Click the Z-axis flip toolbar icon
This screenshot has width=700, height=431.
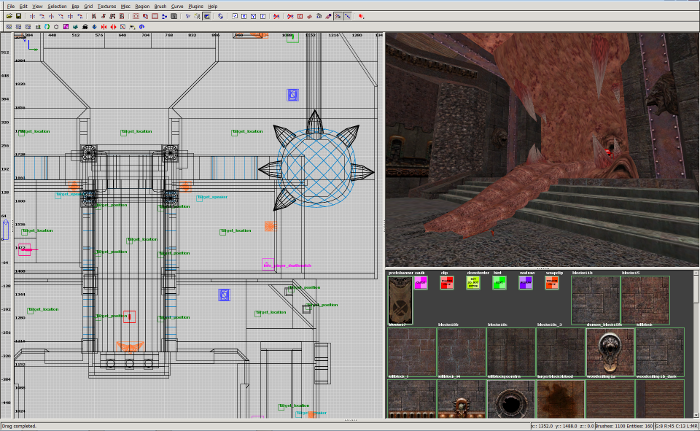[71, 16]
